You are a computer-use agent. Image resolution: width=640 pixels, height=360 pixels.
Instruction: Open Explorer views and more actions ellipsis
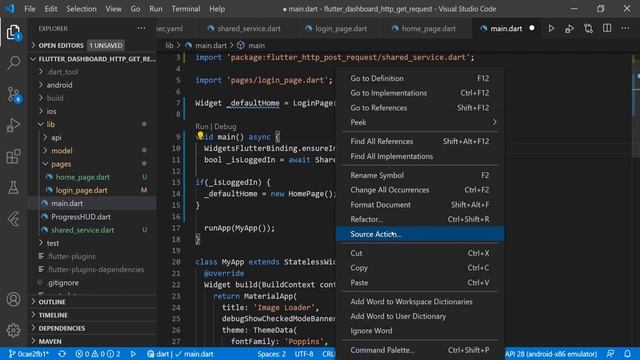pyautogui.click(x=141, y=28)
